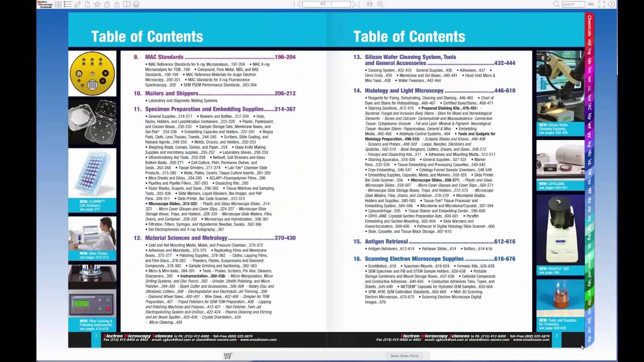Click the share icon in toolbar

pos(107,4)
